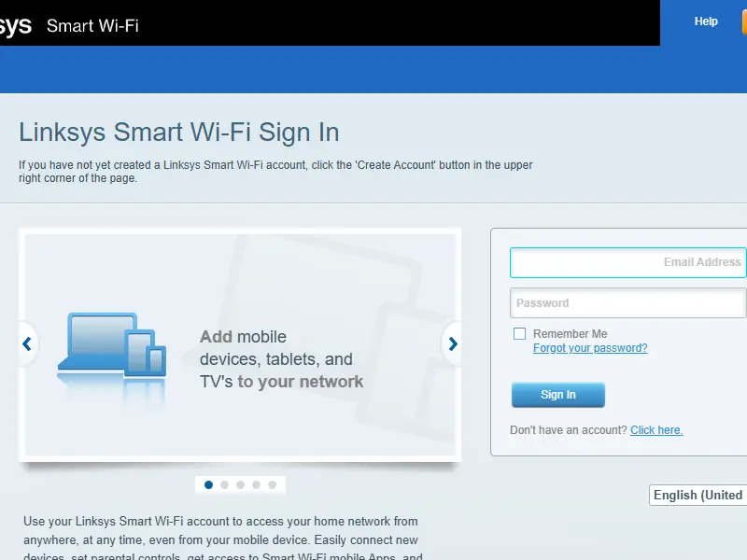Focus the Email Address input field
Viewport: 747px width, 560px height.
point(628,262)
